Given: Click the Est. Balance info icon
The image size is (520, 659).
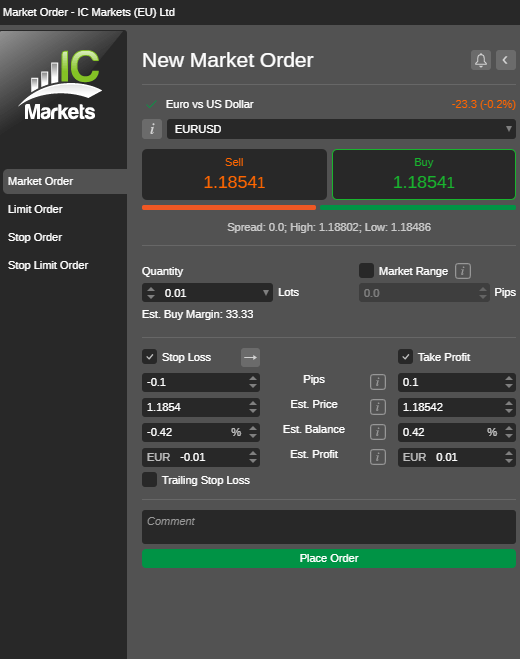Looking at the screenshot, I should [377, 432].
